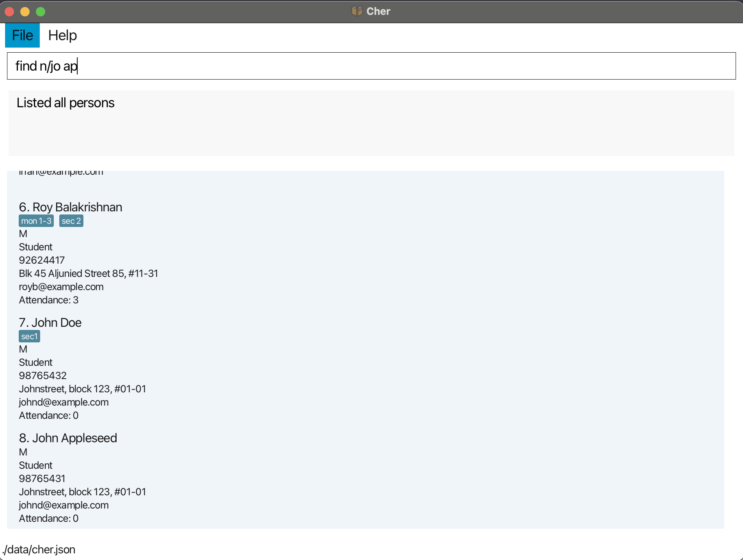
Task: Click the 'mon 1-3' tag
Action: (36, 221)
